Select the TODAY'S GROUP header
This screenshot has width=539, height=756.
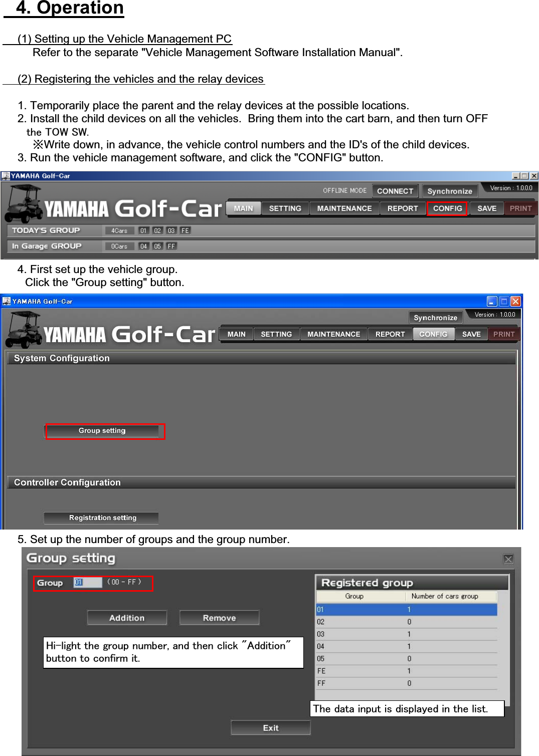coord(47,230)
